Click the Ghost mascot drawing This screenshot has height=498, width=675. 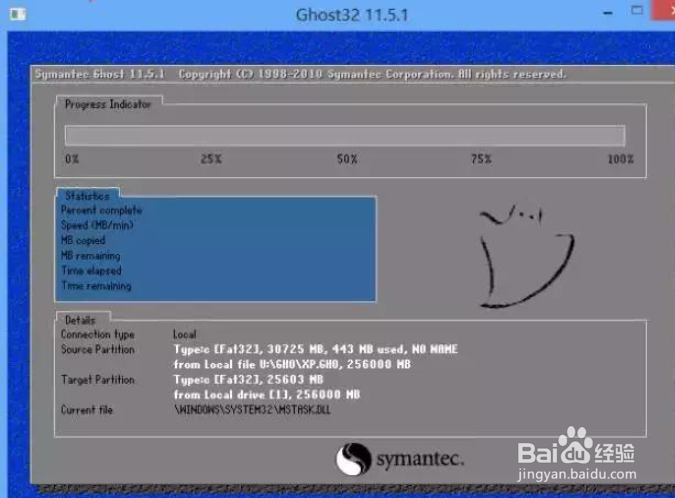tap(527, 256)
